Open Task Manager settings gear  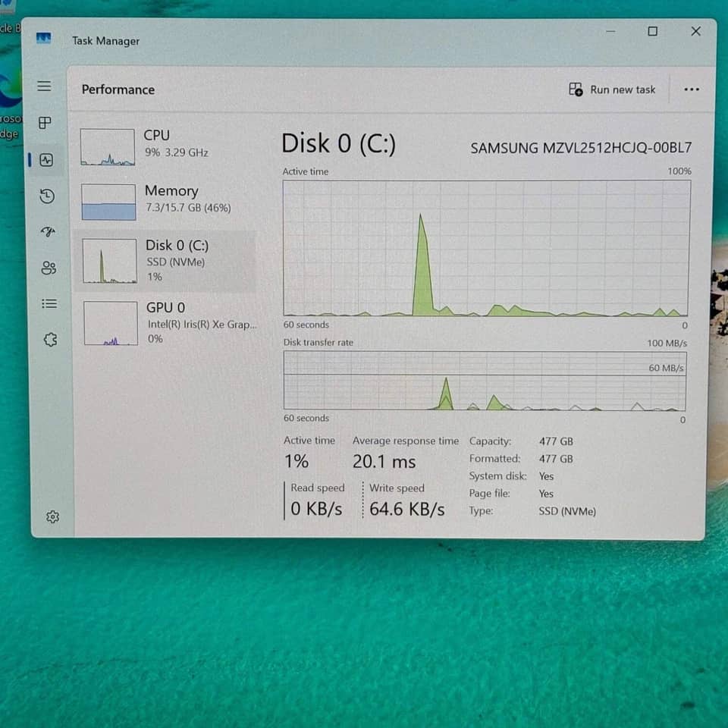tap(52, 516)
